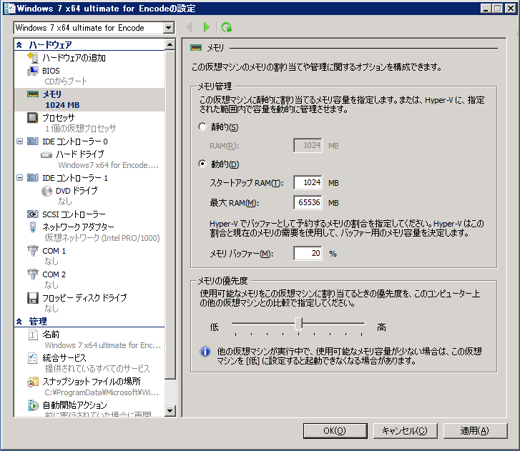Click the memory priority slider thumb
520x451 pixels.
(x=299, y=323)
